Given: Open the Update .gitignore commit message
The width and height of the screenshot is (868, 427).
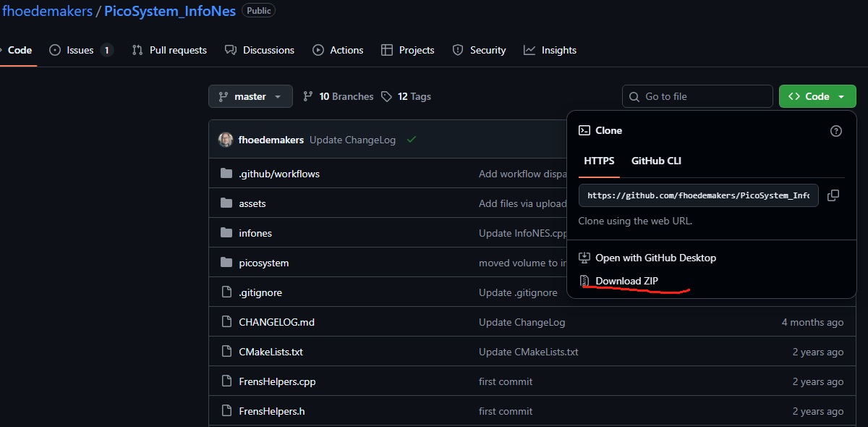Looking at the screenshot, I should 518,292.
